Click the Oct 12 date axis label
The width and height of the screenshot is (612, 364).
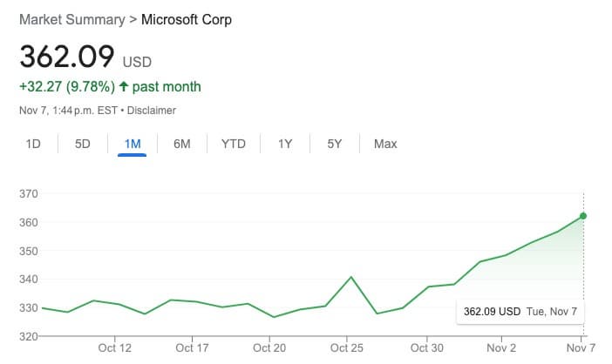pos(115,348)
